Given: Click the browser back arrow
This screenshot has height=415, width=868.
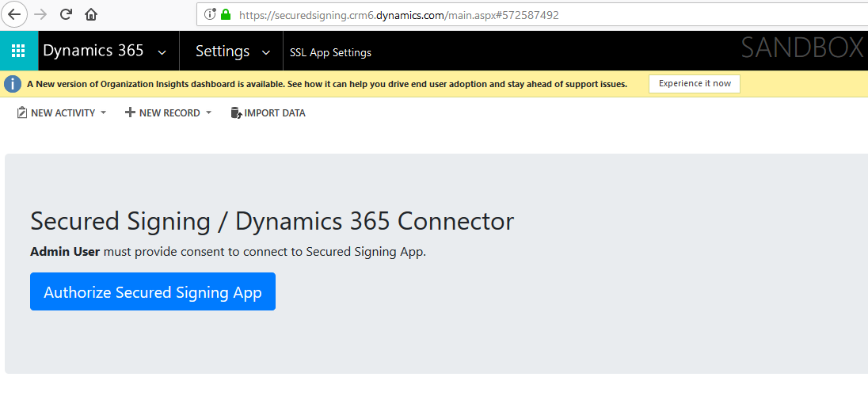Looking at the screenshot, I should [14, 14].
